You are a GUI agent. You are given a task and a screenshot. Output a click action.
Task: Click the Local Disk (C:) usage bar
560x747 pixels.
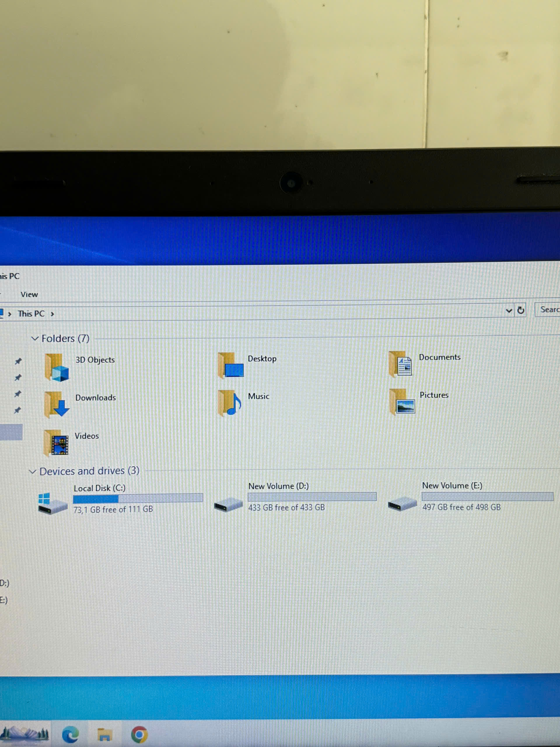pos(138,498)
